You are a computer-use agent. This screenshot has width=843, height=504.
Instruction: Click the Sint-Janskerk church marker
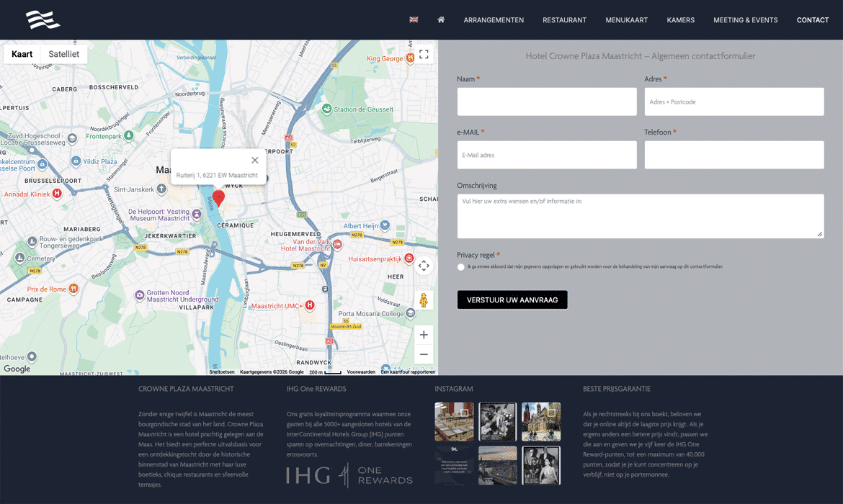pyautogui.click(x=161, y=189)
